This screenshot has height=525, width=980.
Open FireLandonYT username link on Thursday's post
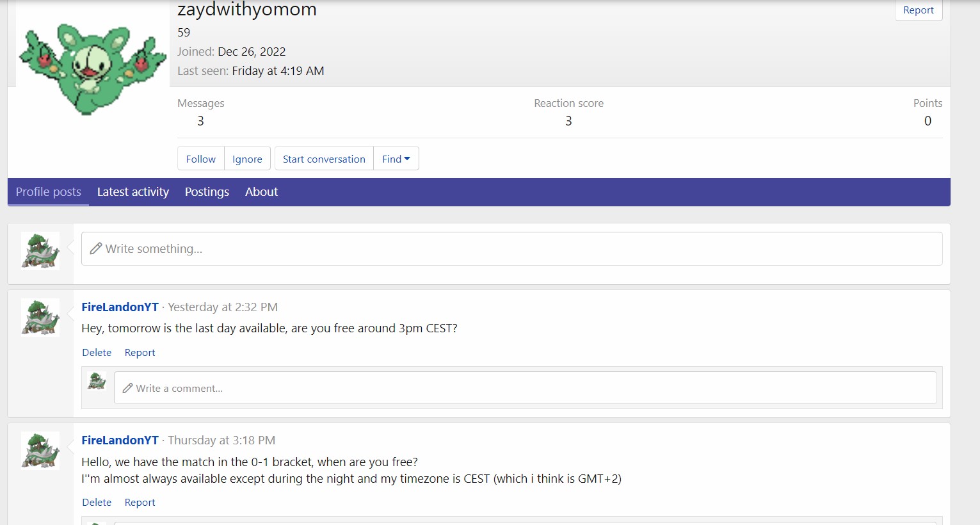(120, 440)
